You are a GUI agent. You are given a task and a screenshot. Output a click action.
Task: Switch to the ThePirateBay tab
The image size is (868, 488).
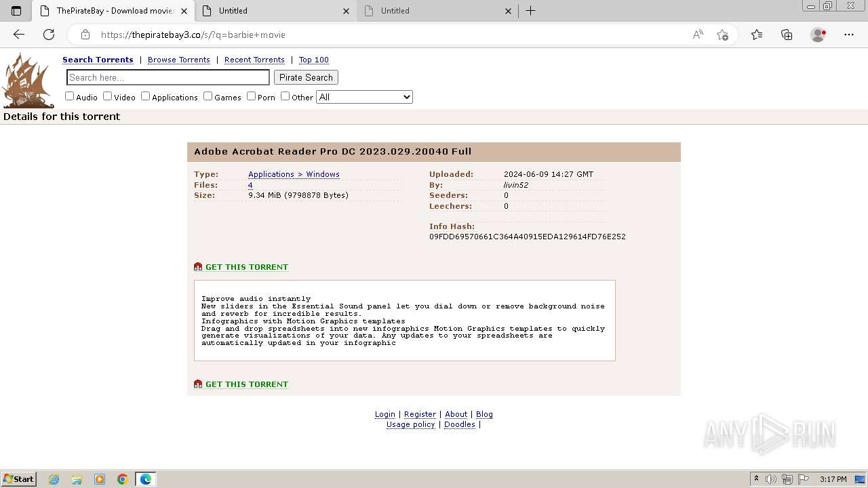[113, 11]
